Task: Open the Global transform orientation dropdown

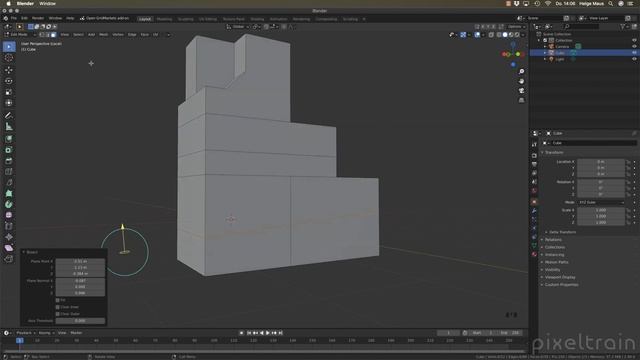Action: point(238,27)
